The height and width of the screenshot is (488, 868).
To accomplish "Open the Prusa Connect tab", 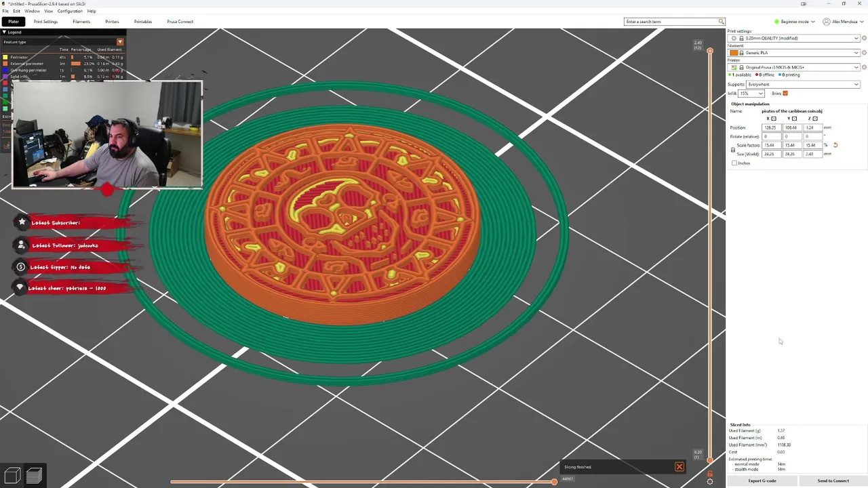I will 180,22.
